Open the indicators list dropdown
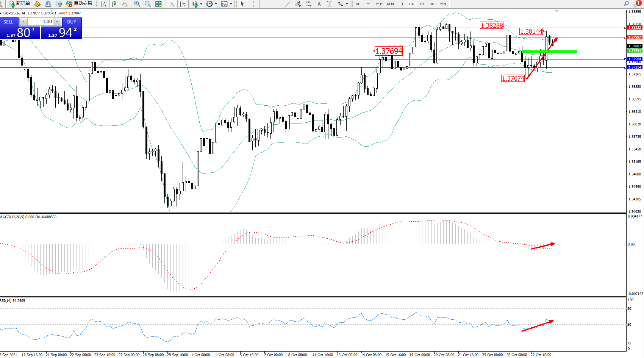This screenshot has width=644, height=358. pyautogui.click(x=197, y=4)
